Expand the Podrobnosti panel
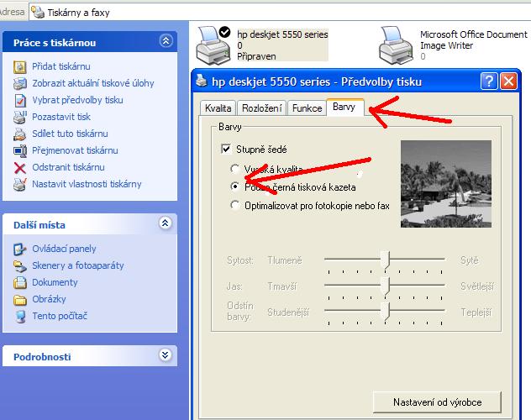This screenshot has width=531, height=420. pyautogui.click(x=166, y=355)
